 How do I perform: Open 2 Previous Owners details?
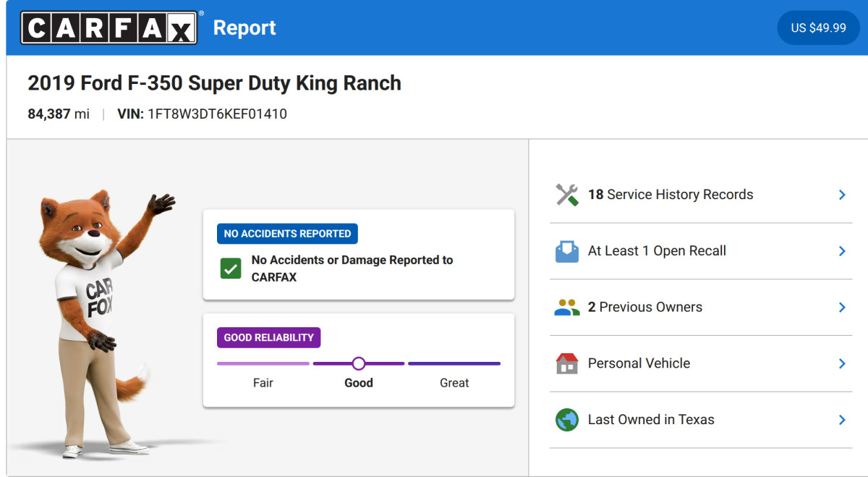click(x=701, y=308)
